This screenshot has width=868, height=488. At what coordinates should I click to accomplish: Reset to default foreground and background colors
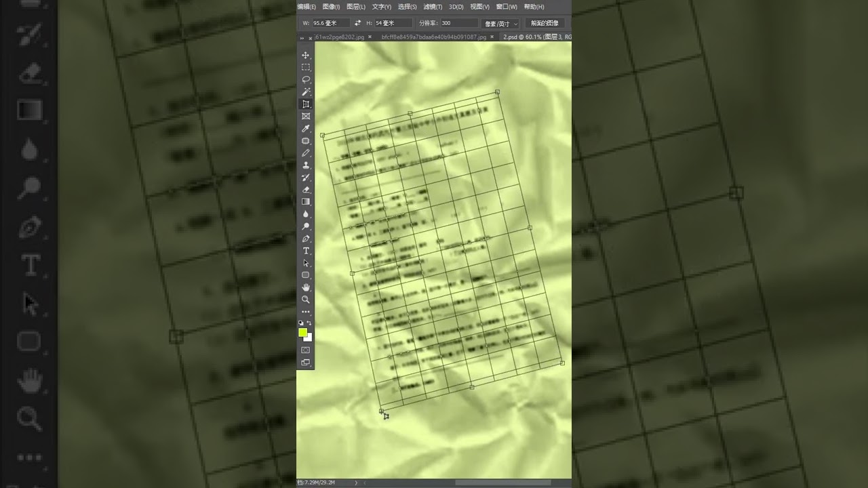(x=301, y=323)
